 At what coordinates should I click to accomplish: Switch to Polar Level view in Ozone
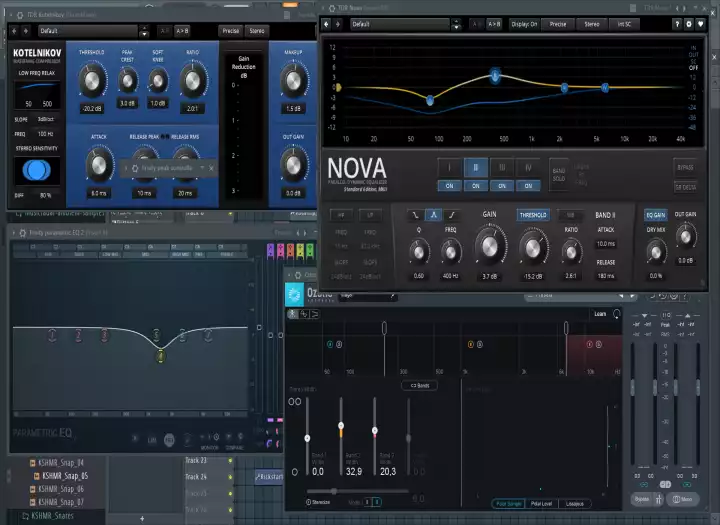coord(541,504)
